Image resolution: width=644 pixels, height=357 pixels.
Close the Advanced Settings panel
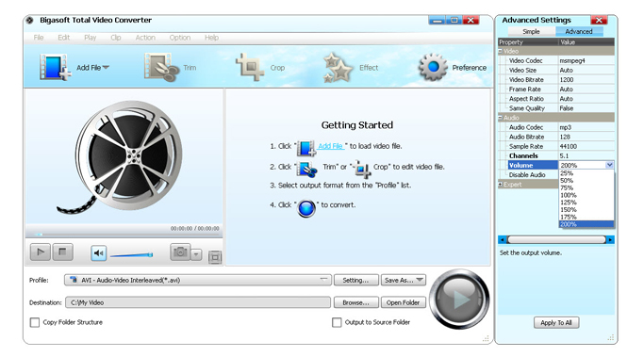(599, 20)
